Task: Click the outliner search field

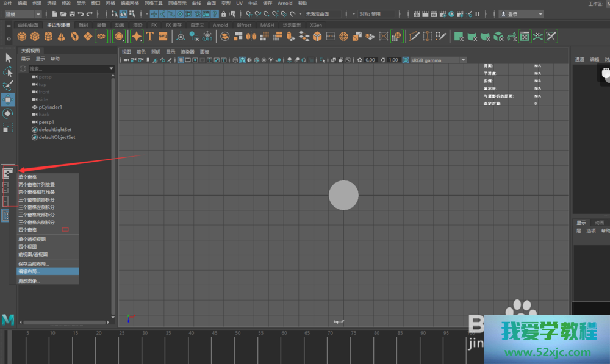Action: coord(67,69)
